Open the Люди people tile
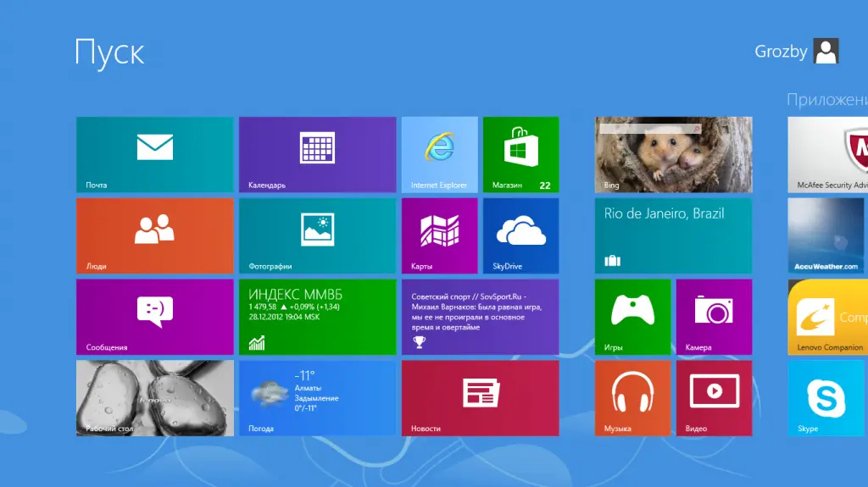 coord(155,235)
